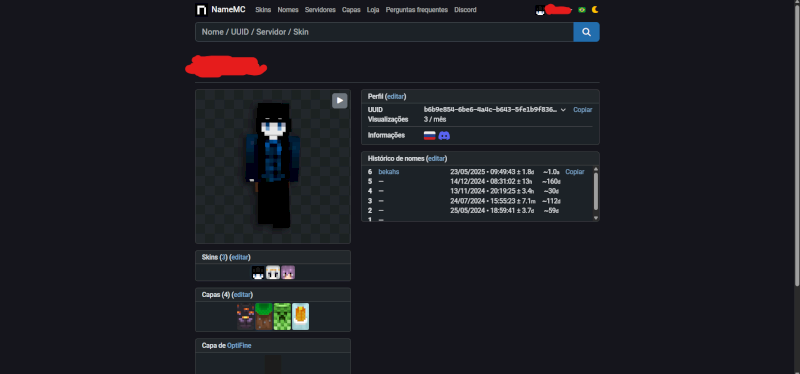Click editar link in Skins panel
This screenshot has width=800, height=374.
[x=240, y=257]
